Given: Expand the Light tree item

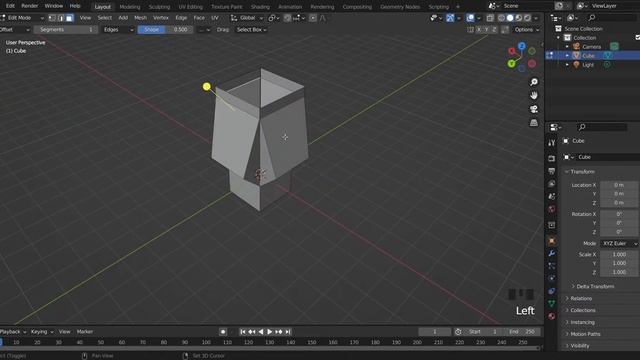Looking at the screenshot, I should coord(567,65).
